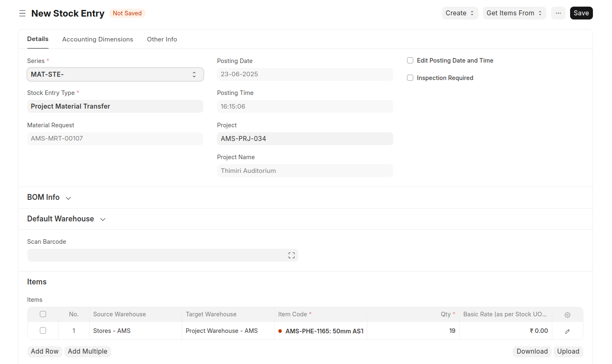
Task: Open the Series MAT-STE- dropdown
Action: click(x=115, y=75)
